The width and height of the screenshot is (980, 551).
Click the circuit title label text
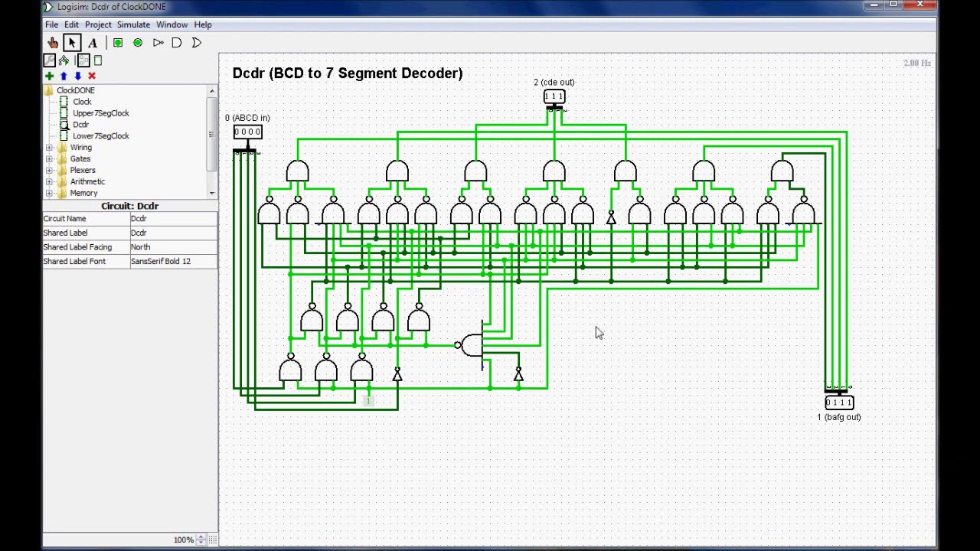(348, 73)
